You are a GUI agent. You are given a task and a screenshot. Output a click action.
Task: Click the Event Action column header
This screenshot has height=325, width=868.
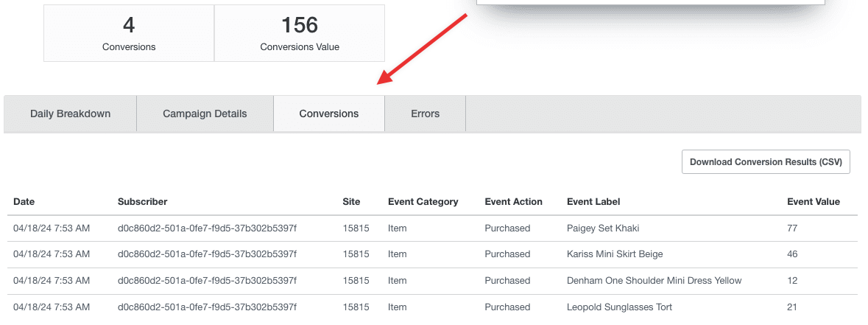(513, 201)
